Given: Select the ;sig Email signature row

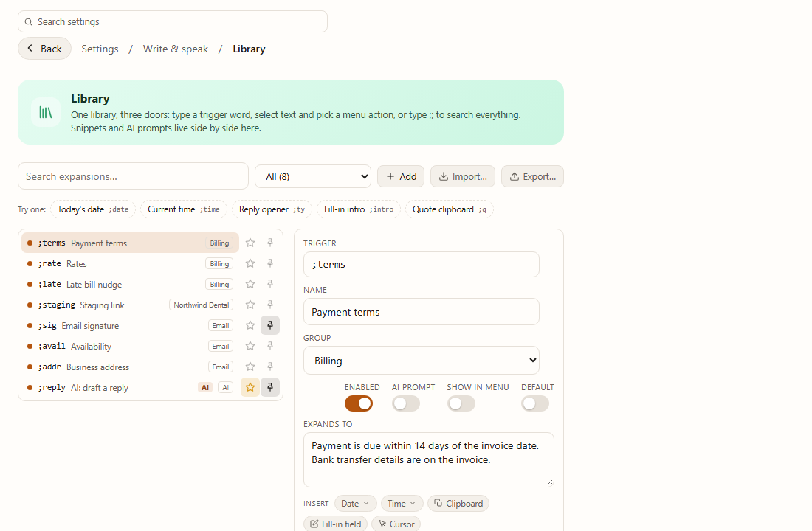Looking at the screenshot, I should pyautogui.click(x=130, y=325).
